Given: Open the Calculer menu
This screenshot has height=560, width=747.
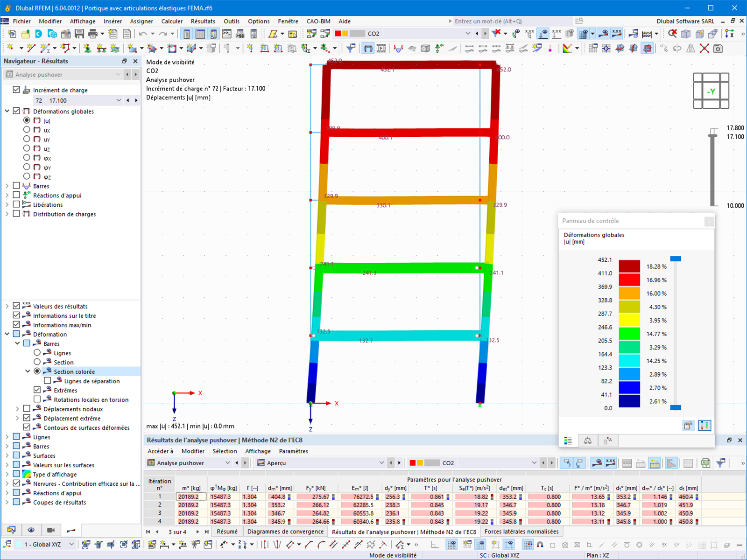Looking at the screenshot, I should tap(172, 21).
